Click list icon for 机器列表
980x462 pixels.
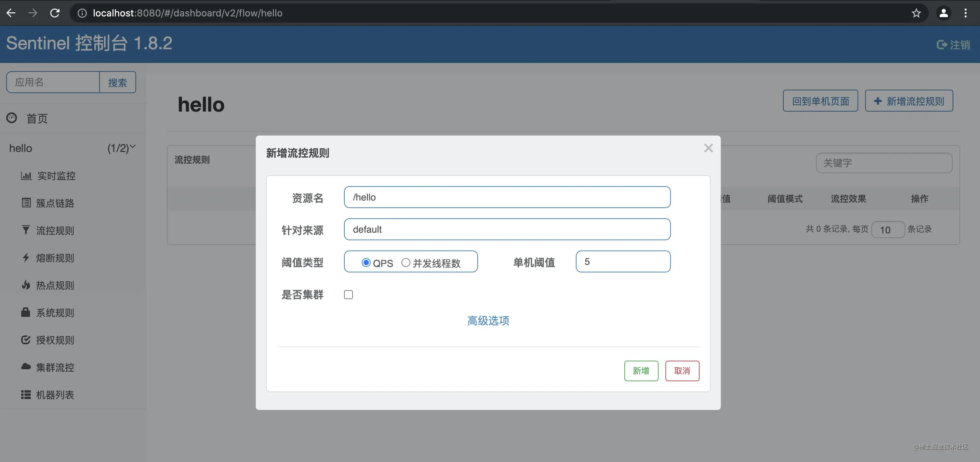[26, 395]
